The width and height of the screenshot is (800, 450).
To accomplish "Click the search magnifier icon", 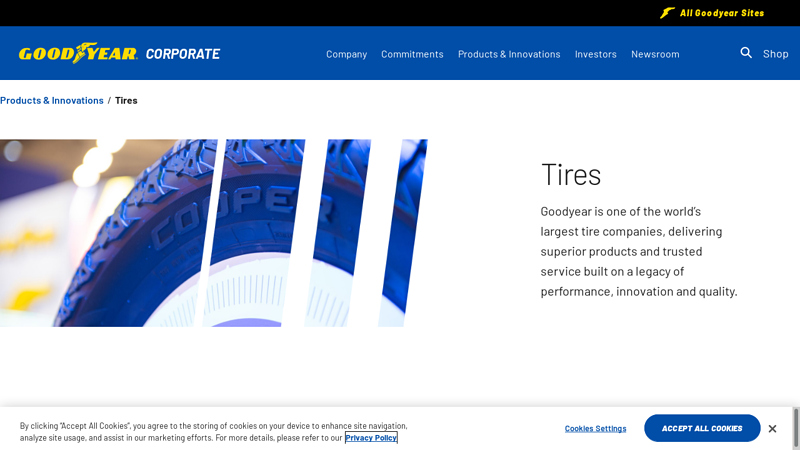I will tap(746, 53).
